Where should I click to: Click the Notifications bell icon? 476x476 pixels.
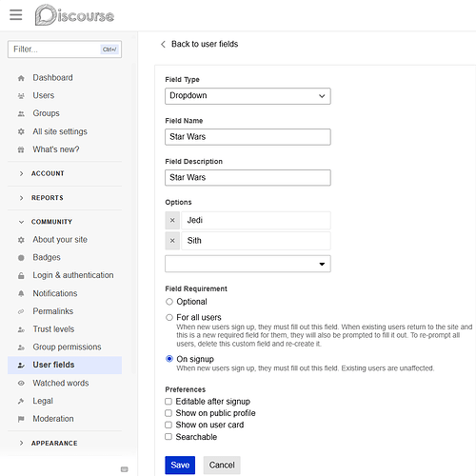[21, 293]
